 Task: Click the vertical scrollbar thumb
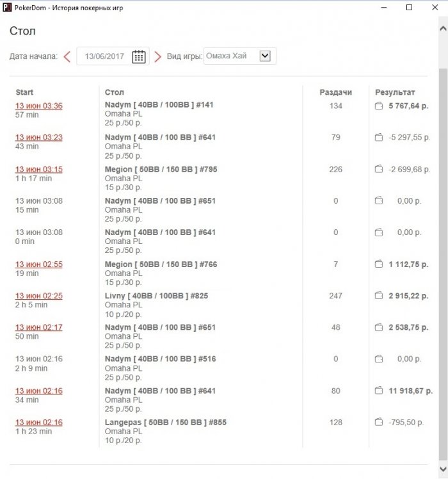click(x=443, y=264)
